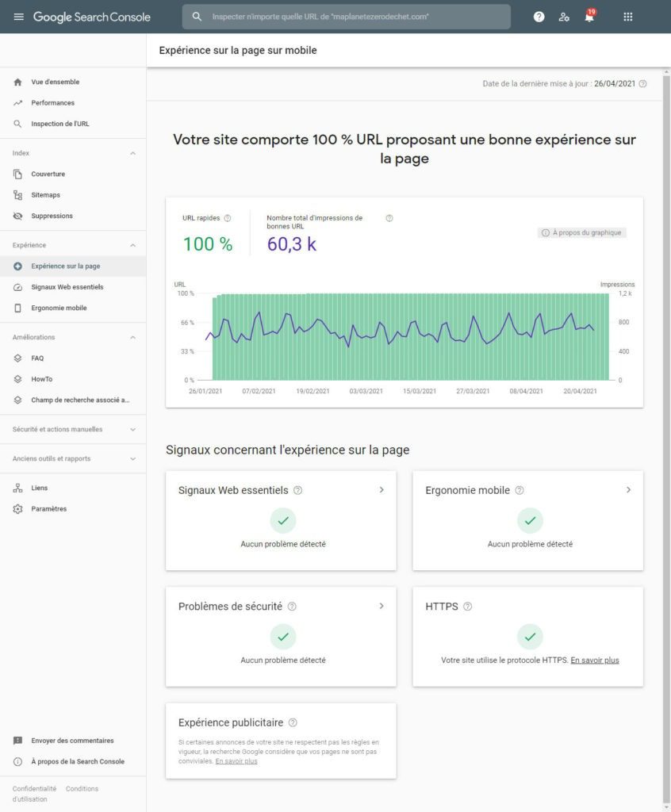This screenshot has width=671, height=812.
Task: Select Expérience sur la page menu item
Action: [72, 266]
